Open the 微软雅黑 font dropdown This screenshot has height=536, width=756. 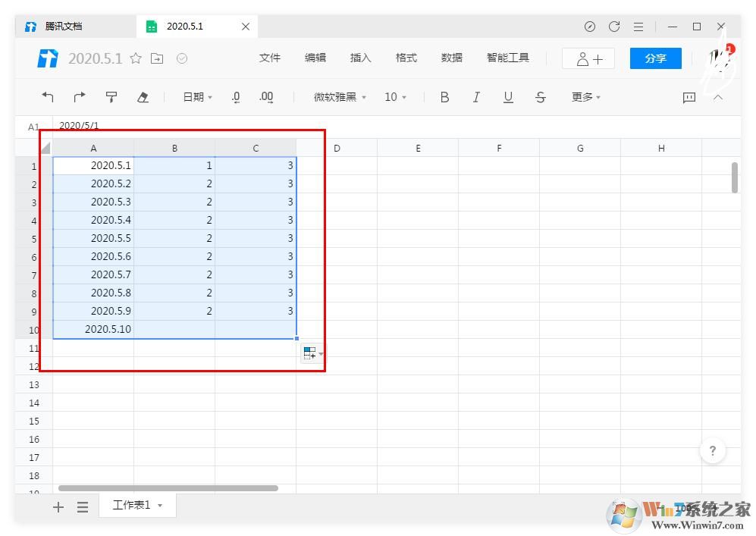click(x=337, y=97)
